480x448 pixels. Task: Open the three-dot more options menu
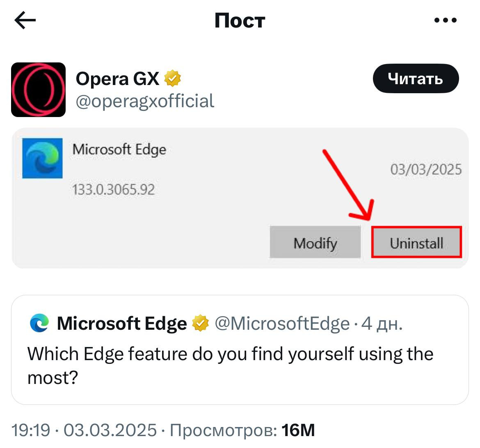pos(445,21)
